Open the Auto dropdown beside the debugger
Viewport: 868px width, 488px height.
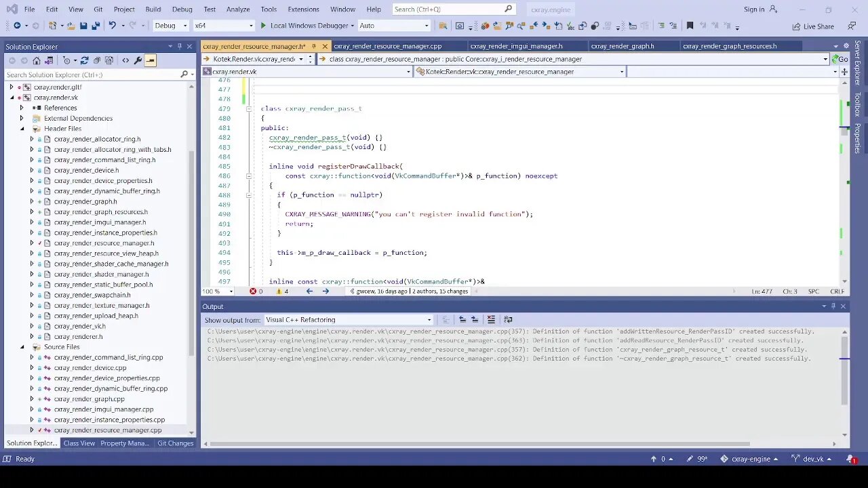pos(394,26)
